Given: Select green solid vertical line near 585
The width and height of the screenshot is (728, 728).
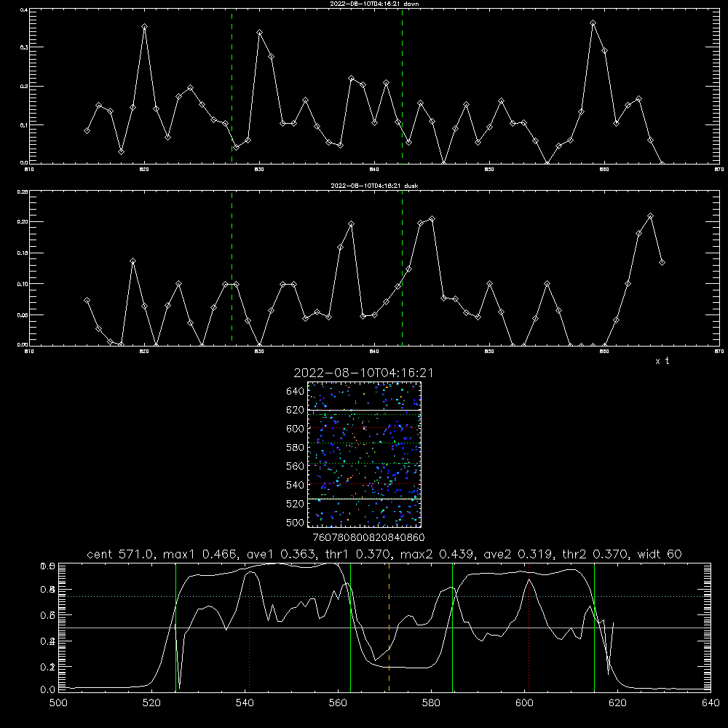Looking at the screenshot, I should pyautogui.click(x=452, y=628).
